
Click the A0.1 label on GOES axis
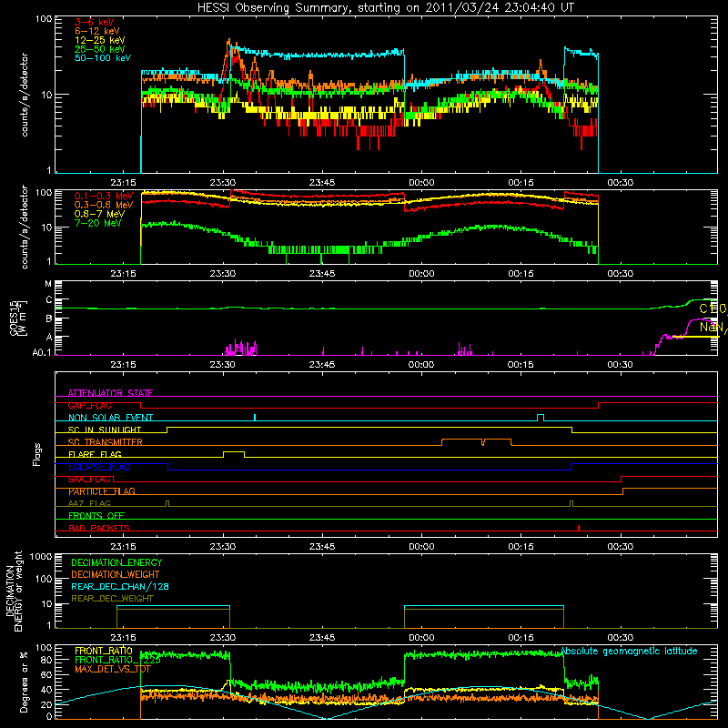(x=42, y=352)
